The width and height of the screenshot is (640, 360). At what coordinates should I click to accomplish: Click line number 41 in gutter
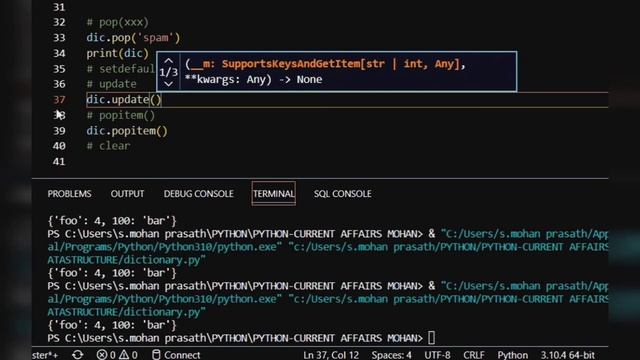tap(59, 162)
